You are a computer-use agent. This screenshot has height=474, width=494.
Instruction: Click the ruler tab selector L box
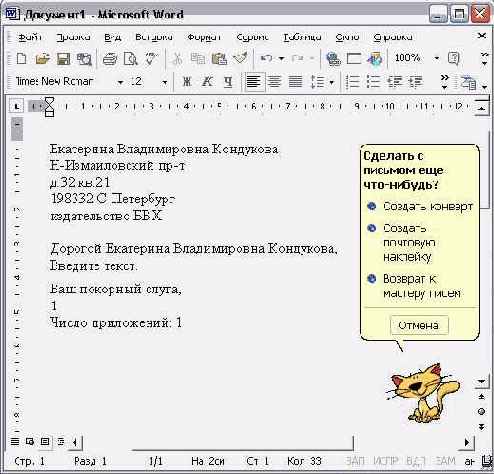(x=16, y=107)
